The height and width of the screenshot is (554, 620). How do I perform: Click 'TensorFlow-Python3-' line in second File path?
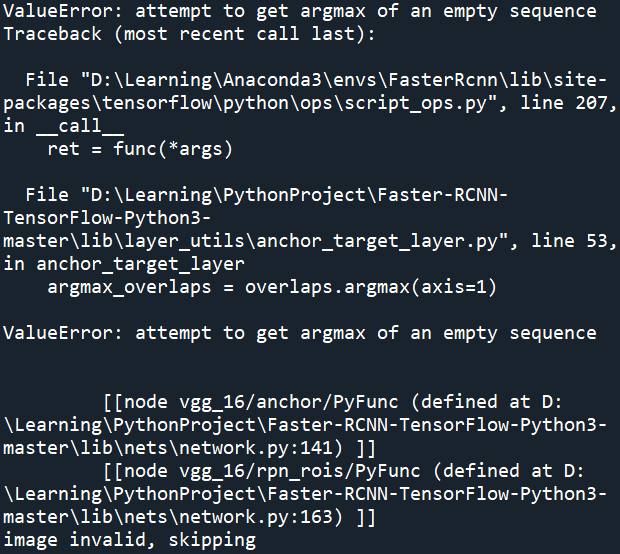click(107, 218)
